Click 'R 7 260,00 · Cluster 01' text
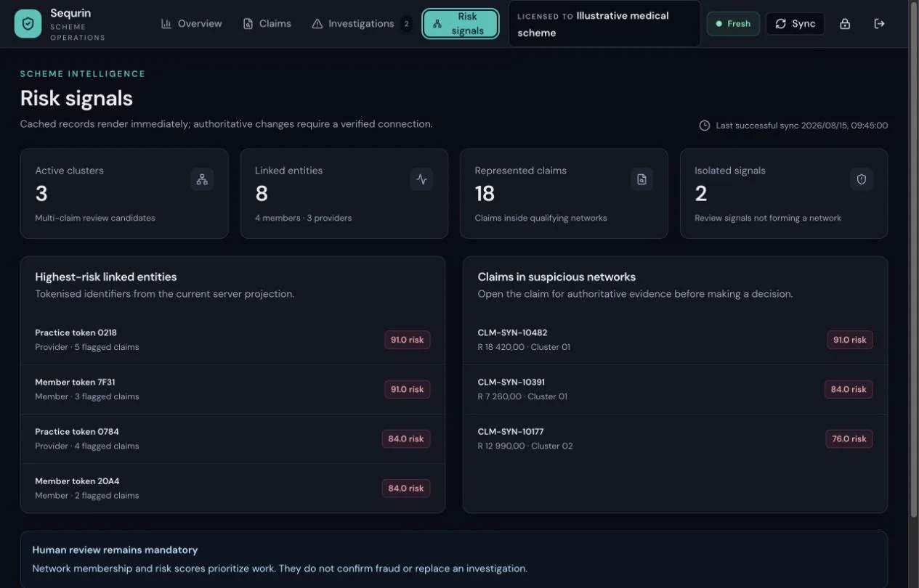The width and height of the screenshot is (919, 588). point(522,396)
